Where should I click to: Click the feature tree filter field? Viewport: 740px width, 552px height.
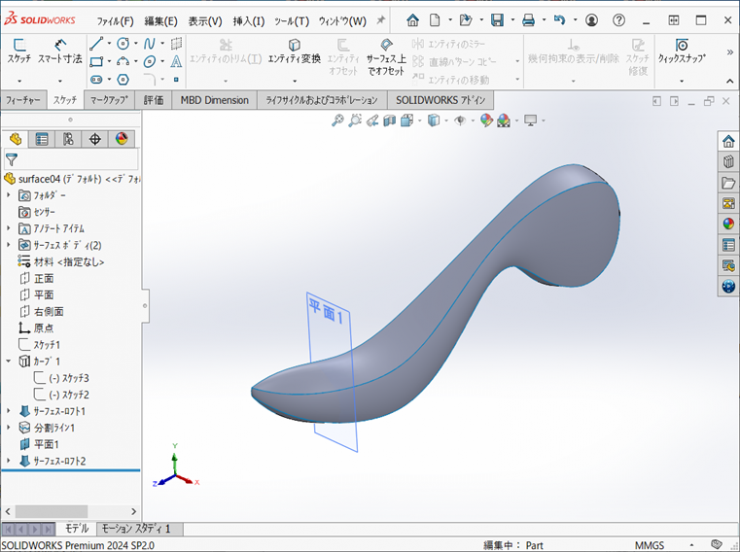click(x=75, y=159)
